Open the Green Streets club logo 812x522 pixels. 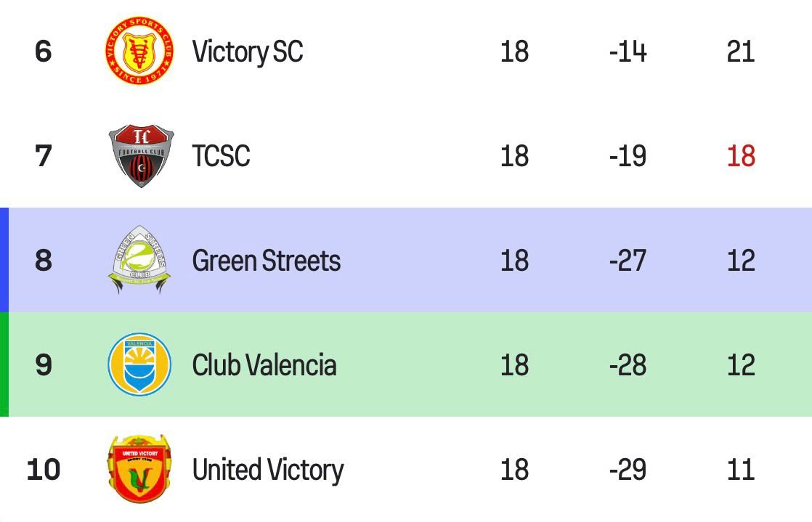tap(140, 260)
